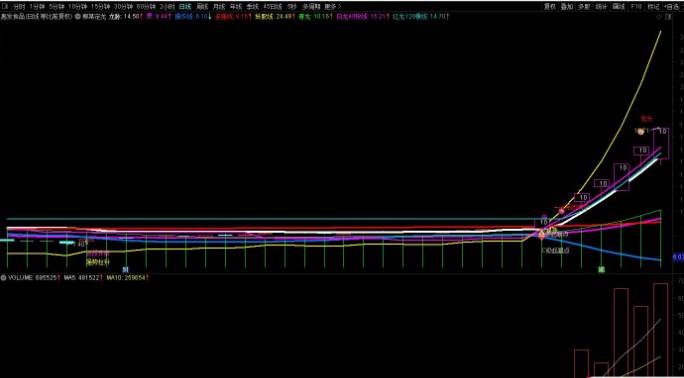Viewport: 684px width, 378px height.
Task: Click the 统计 statistics button
Action: [601, 7]
